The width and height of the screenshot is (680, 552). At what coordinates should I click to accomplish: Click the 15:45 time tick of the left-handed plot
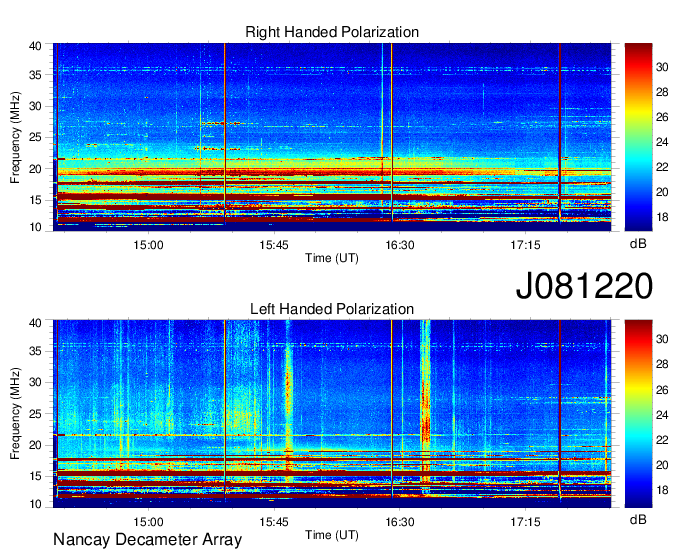click(x=274, y=522)
